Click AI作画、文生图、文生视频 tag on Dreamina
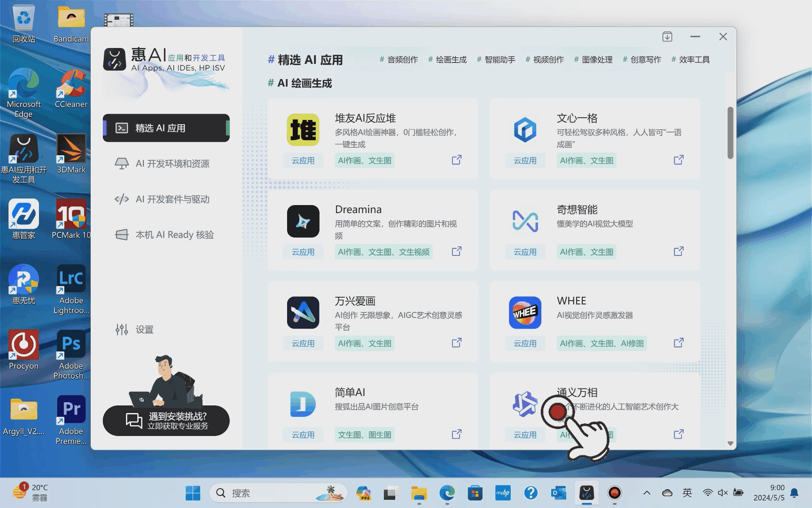Image resolution: width=812 pixels, height=508 pixels. [383, 252]
